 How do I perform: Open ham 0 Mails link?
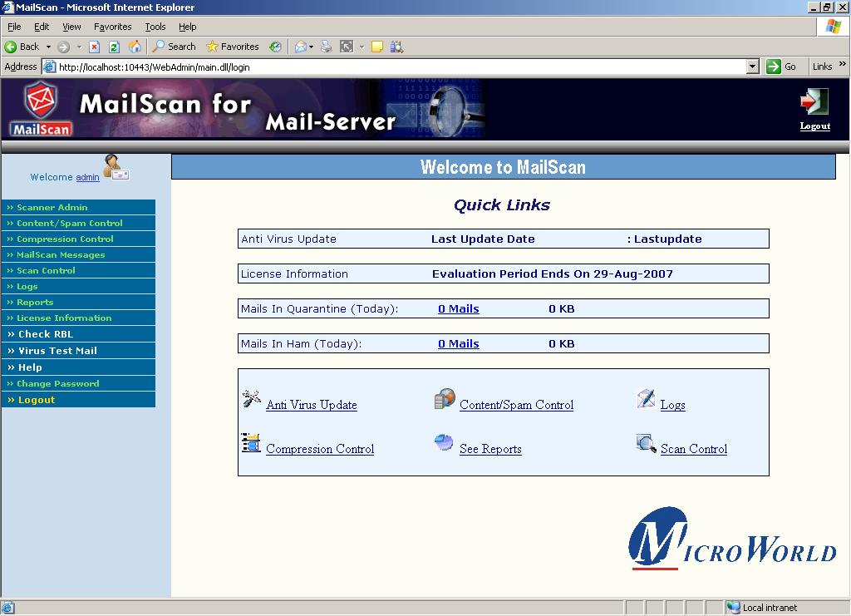click(459, 343)
